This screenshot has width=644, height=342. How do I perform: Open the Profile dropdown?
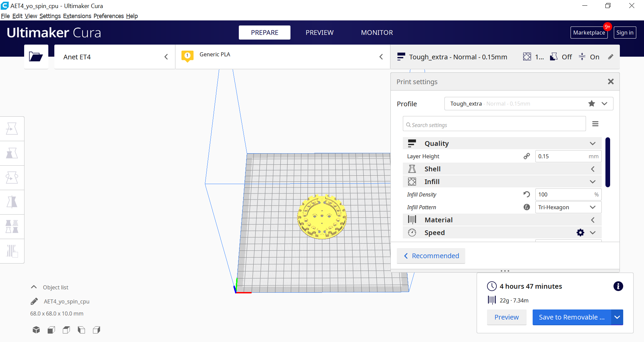529,104
